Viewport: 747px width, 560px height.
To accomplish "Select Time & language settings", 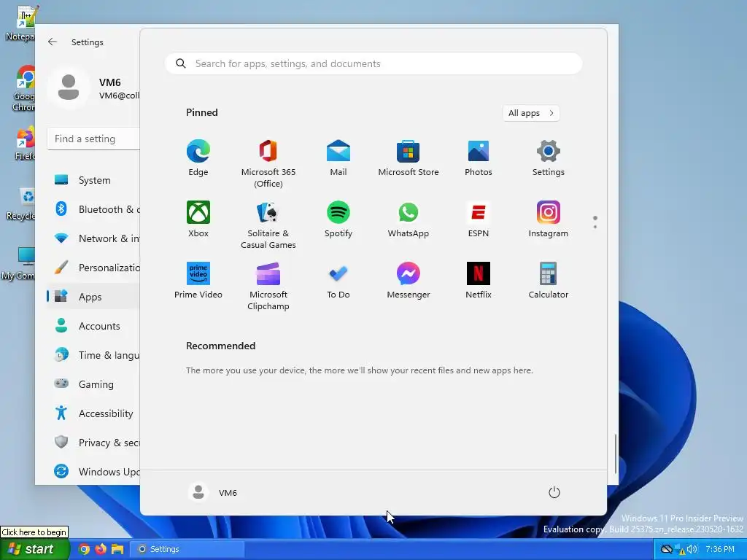I will point(93,355).
